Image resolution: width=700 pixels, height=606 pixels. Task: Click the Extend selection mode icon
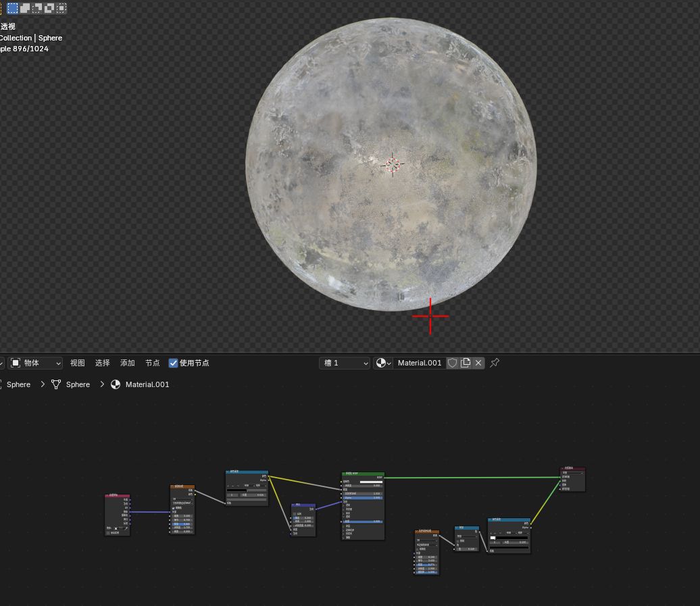tap(25, 8)
